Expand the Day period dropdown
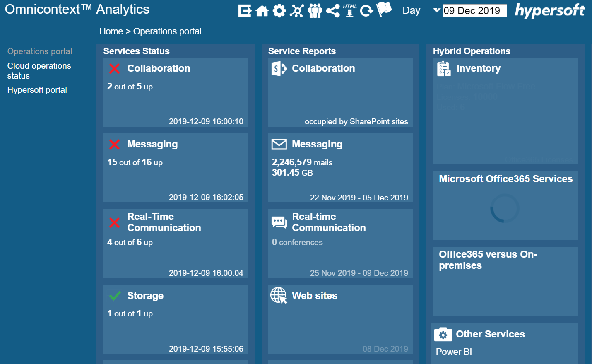592x364 pixels. (x=436, y=10)
